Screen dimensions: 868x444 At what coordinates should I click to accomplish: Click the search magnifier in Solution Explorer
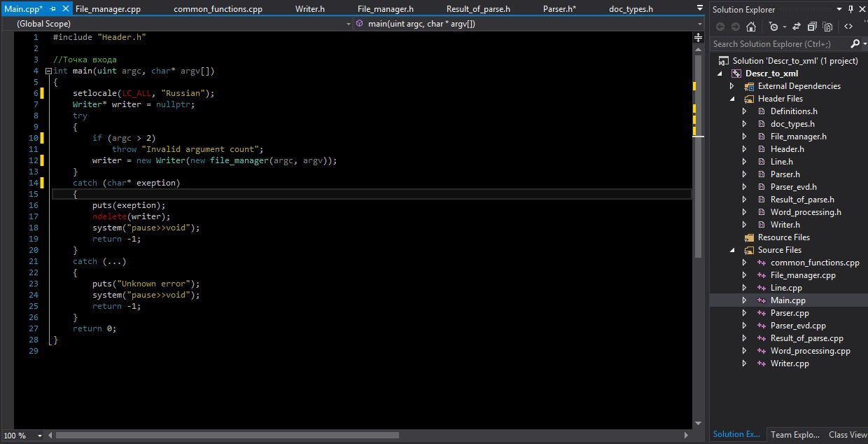pos(855,43)
